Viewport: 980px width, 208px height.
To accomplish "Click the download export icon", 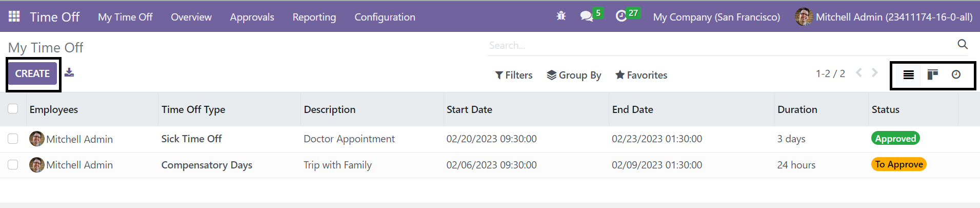I will pyautogui.click(x=69, y=72).
